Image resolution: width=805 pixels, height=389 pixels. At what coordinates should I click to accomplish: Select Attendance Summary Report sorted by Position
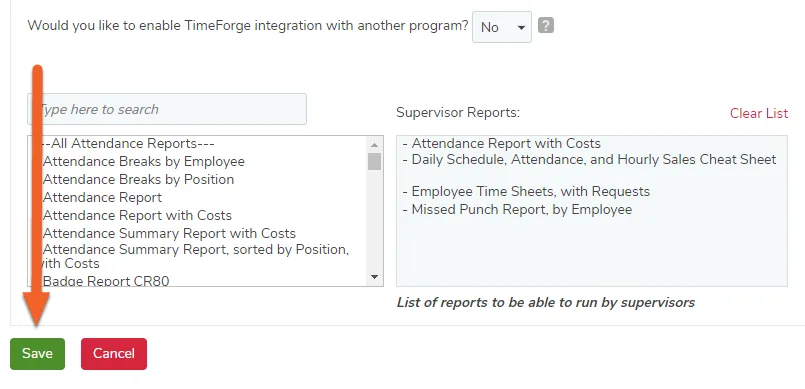click(x=195, y=256)
